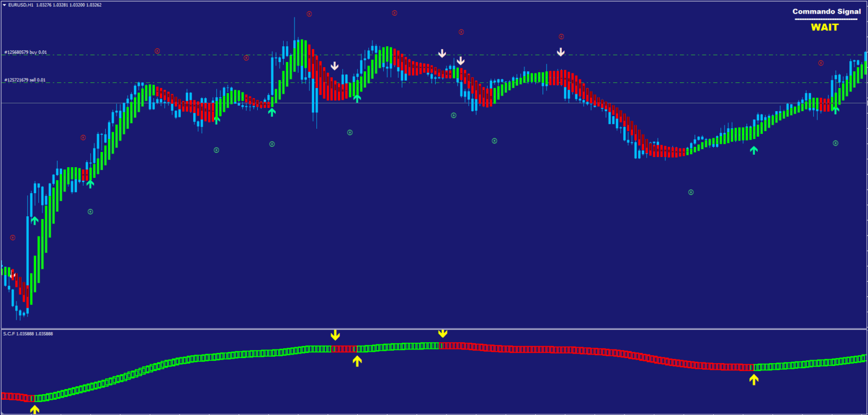The width and height of the screenshot is (868, 415).
Task: Click the rightmost white down arrow signal
Action: [x=561, y=51]
